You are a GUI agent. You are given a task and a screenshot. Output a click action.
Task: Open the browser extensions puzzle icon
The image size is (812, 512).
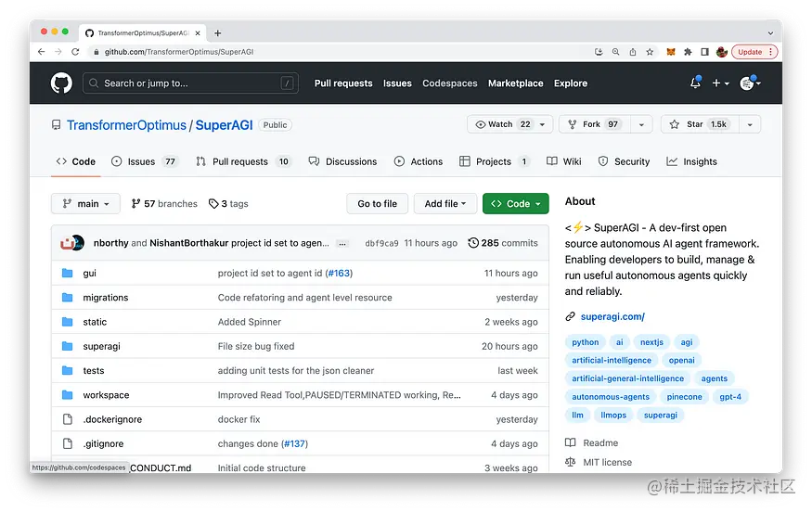click(688, 52)
